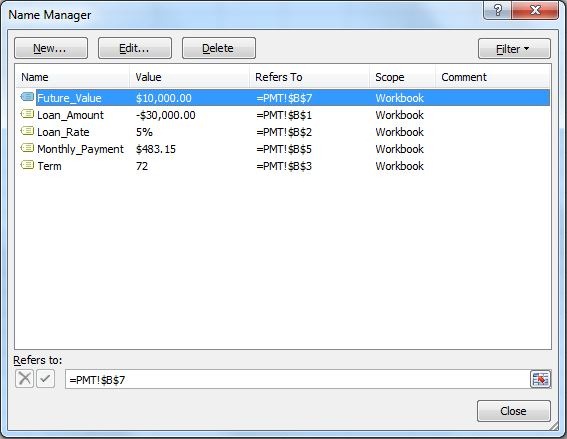Sort by the Value column header
Screen dimensions: 567x439
coord(189,77)
